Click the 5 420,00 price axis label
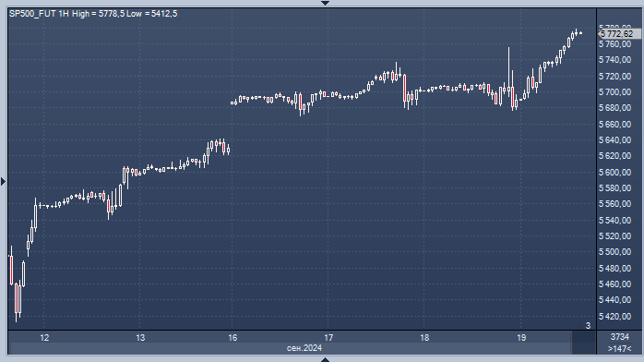Screen dimensions: 644x362 (x=614, y=317)
